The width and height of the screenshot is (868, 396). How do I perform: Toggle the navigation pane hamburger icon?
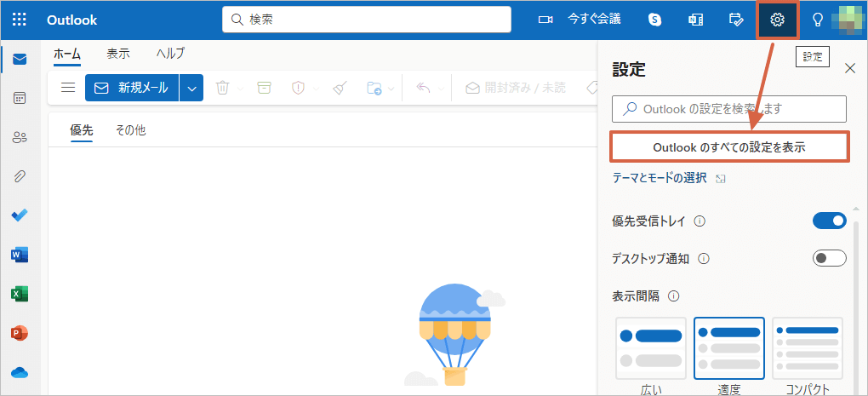[68, 88]
